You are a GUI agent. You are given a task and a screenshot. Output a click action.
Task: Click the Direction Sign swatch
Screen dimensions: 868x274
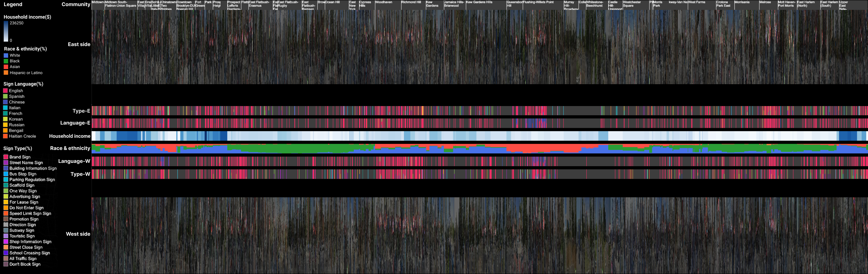(x=6, y=225)
